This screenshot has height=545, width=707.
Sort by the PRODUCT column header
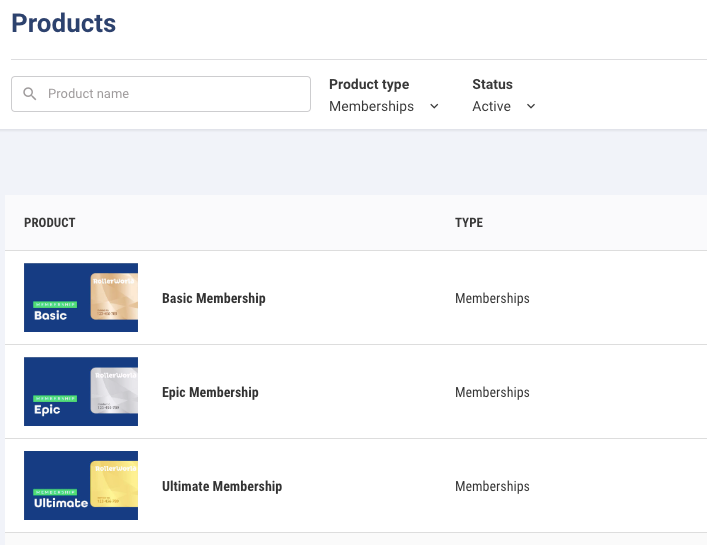click(50, 223)
